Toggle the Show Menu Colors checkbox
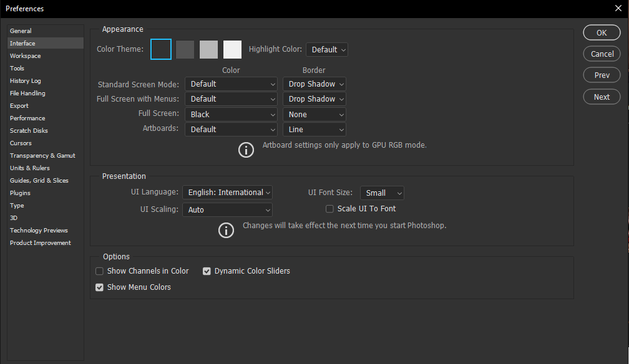This screenshot has width=629, height=364. [99, 287]
